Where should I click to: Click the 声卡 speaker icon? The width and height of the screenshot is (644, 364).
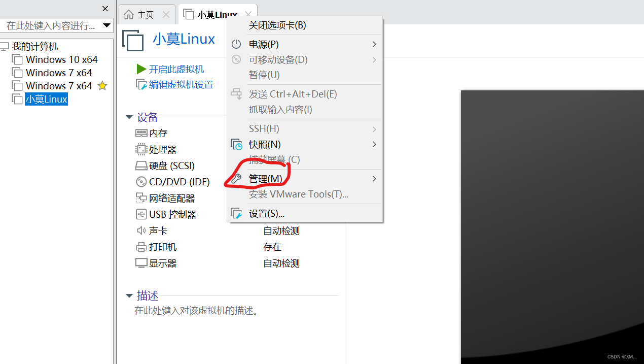click(x=141, y=230)
